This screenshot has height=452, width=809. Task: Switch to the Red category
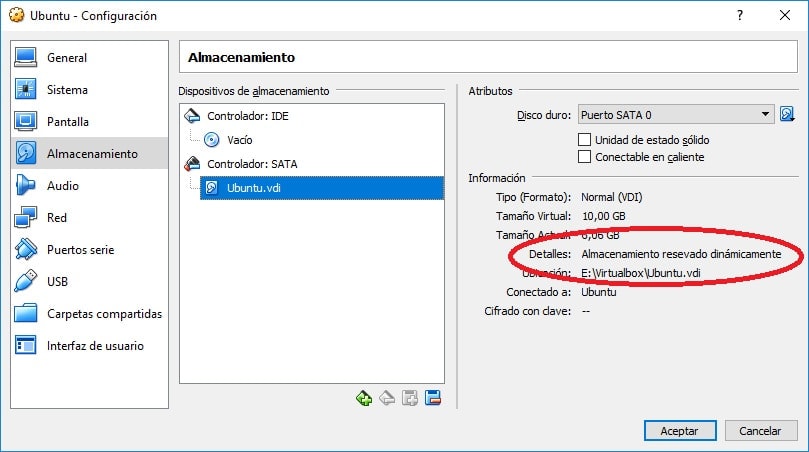(x=57, y=218)
